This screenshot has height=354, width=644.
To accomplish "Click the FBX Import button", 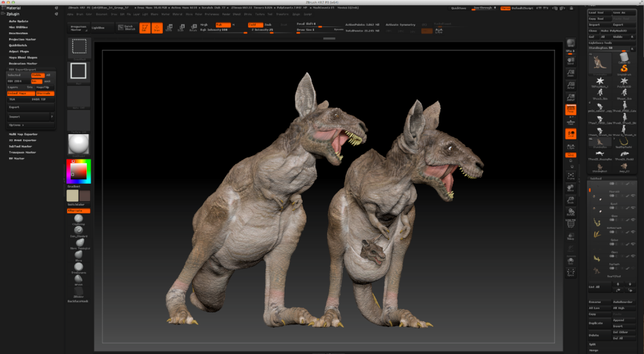I will 29,117.
